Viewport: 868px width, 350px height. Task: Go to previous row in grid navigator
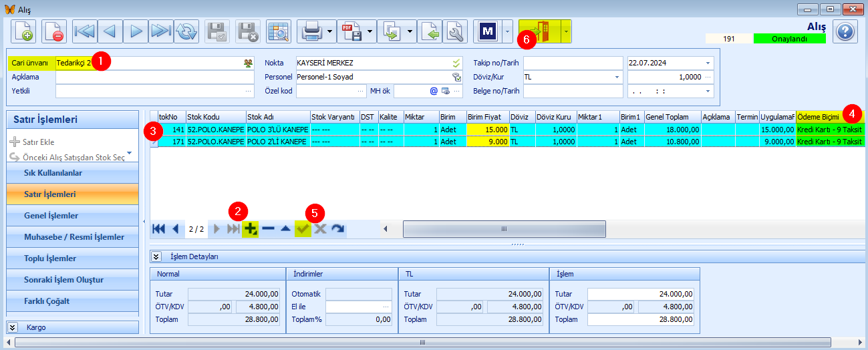tap(176, 228)
